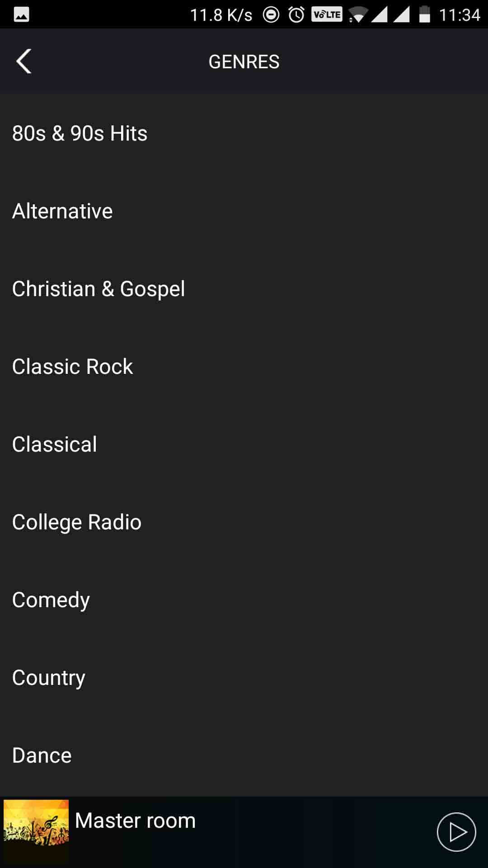Open the Master room album thumbnail
The height and width of the screenshot is (868, 488).
(36, 832)
